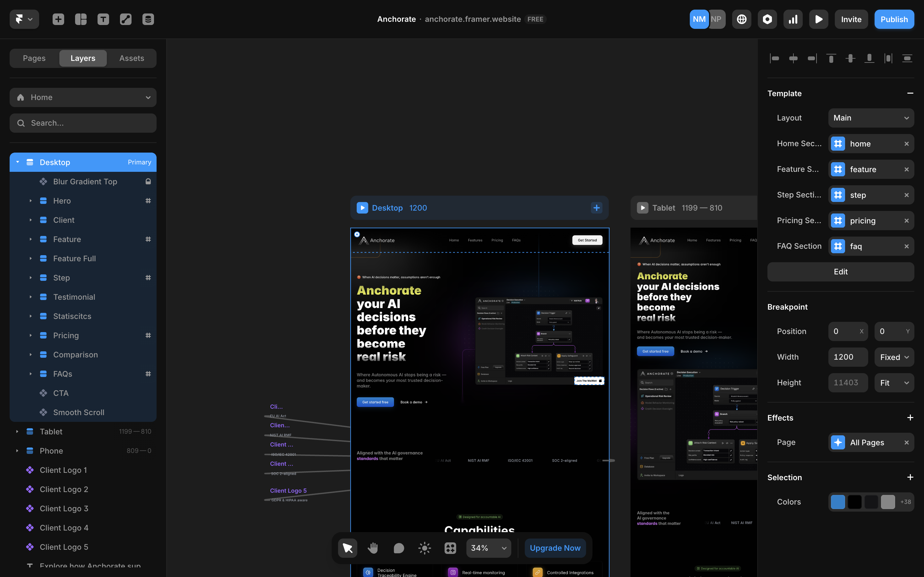
Task: Select the Text tool in the top toolbar
Action: click(103, 19)
